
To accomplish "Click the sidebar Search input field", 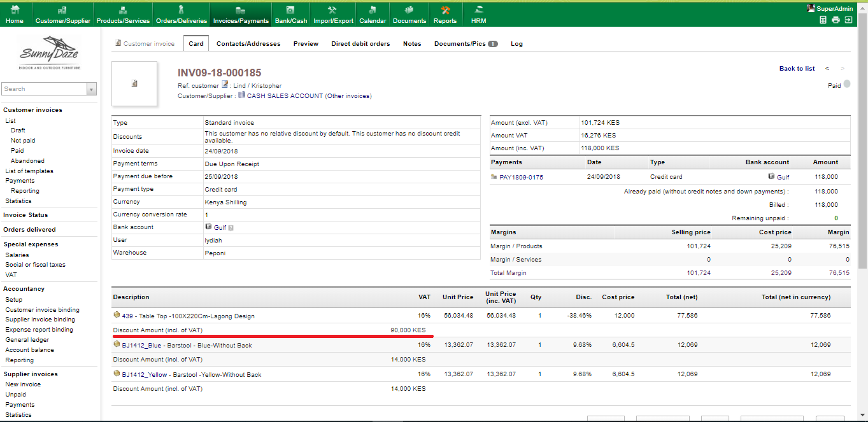I will click(45, 89).
